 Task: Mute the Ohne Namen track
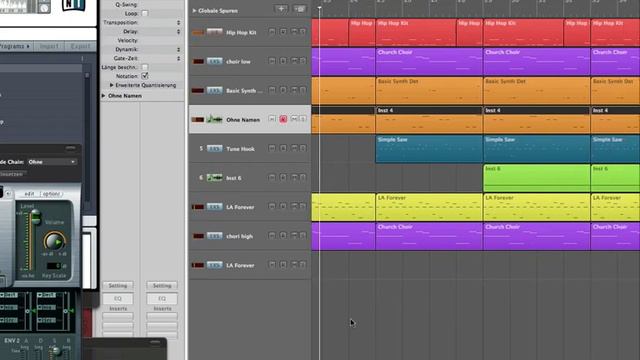[x=294, y=119]
